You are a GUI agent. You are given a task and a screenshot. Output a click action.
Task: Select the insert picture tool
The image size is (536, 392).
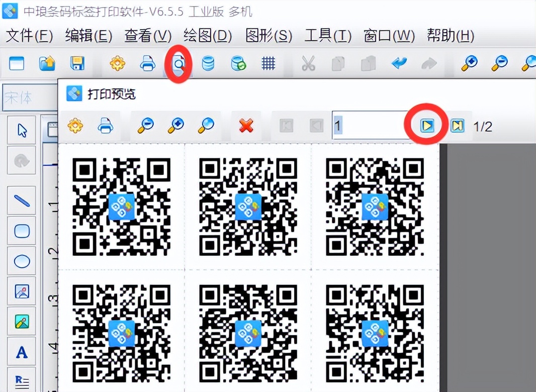(x=22, y=291)
